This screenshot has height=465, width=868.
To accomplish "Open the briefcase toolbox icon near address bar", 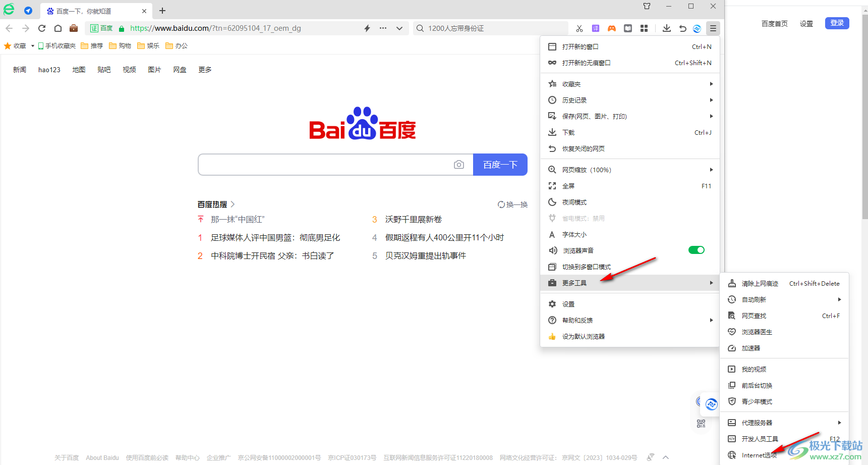I will pos(74,28).
